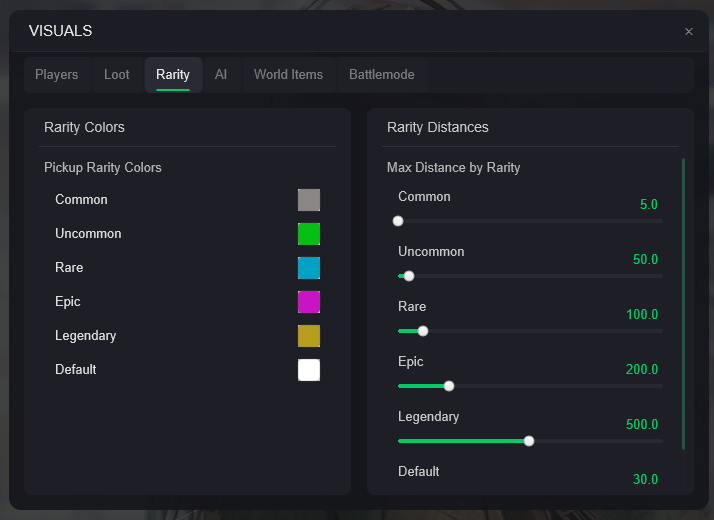The width and height of the screenshot is (714, 520).
Task: Click the Common distance slider handle
Action: click(398, 221)
